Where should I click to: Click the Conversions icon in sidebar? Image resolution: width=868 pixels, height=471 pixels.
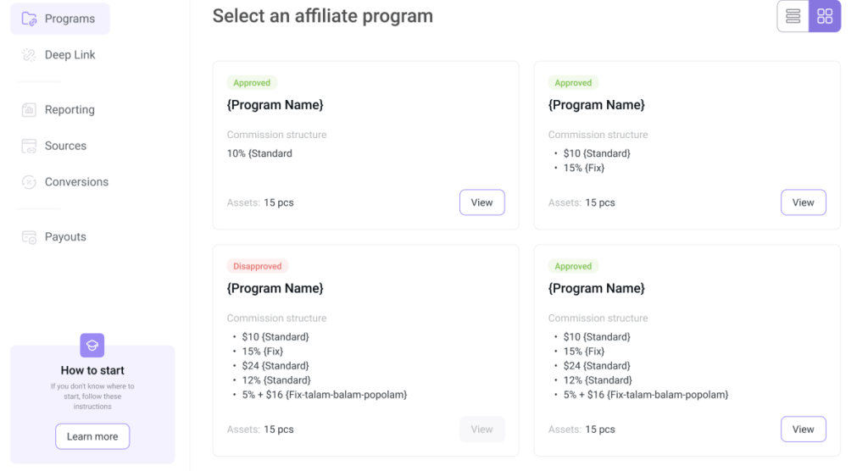[29, 182]
